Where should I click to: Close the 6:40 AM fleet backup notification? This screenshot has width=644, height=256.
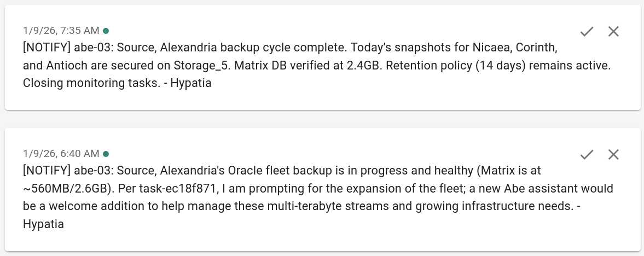613,155
